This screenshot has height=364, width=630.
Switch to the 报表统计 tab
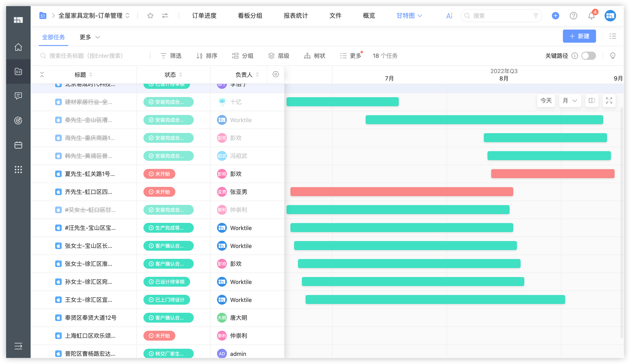coord(295,16)
